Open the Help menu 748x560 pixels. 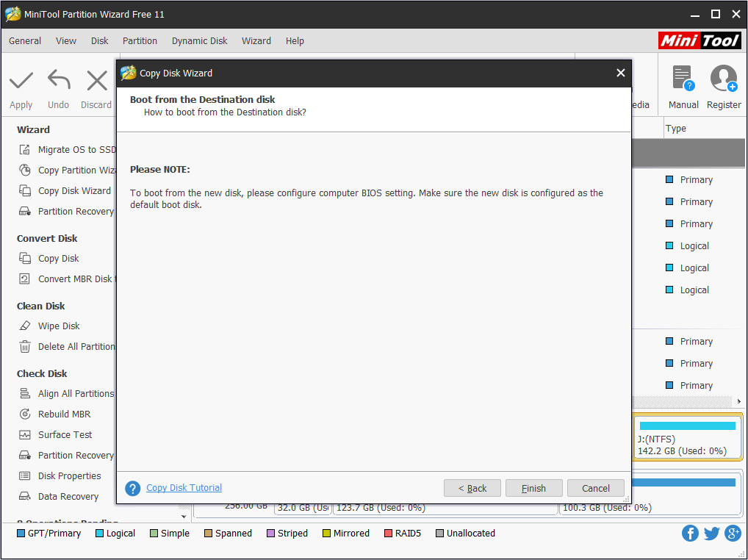pos(295,41)
